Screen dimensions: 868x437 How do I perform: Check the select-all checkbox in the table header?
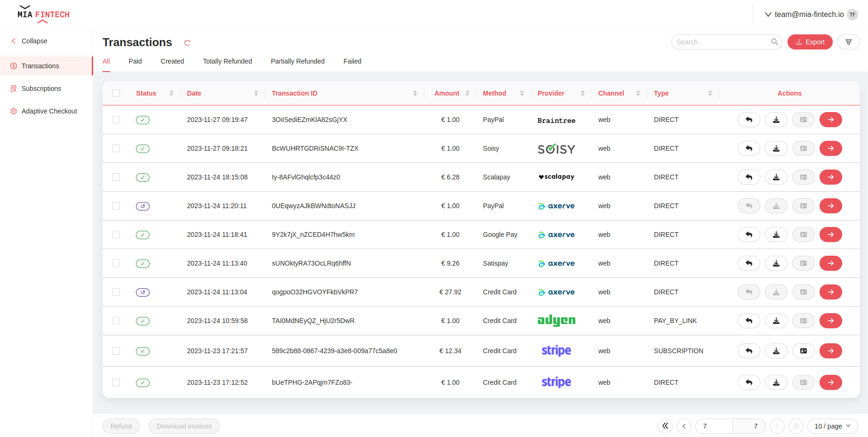coord(116,93)
